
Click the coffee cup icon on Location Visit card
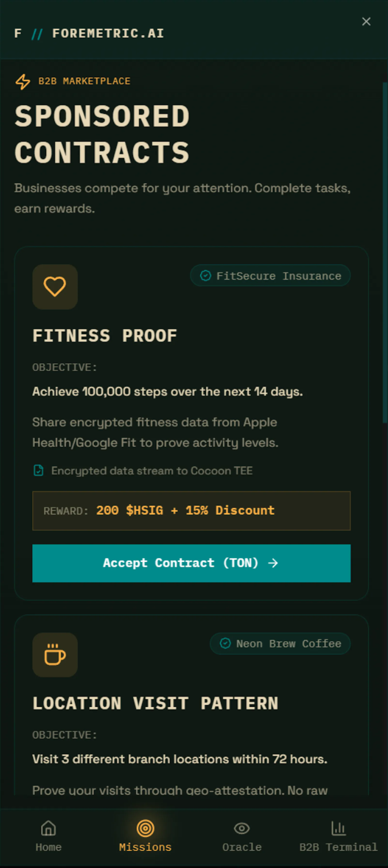coord(55,655)
